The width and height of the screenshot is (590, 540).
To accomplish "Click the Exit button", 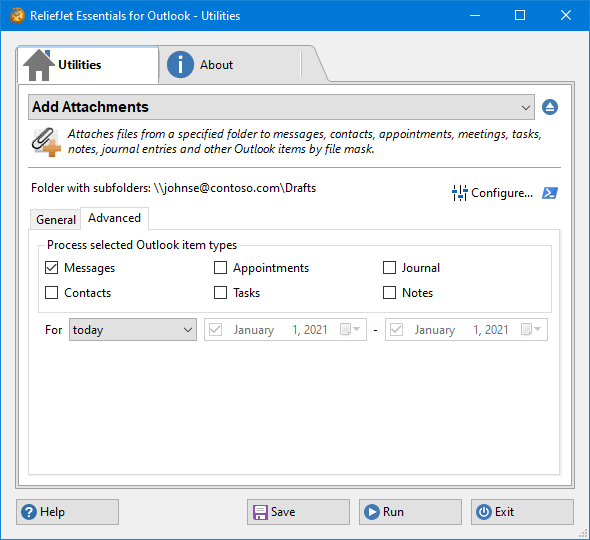I will (522, 512).
